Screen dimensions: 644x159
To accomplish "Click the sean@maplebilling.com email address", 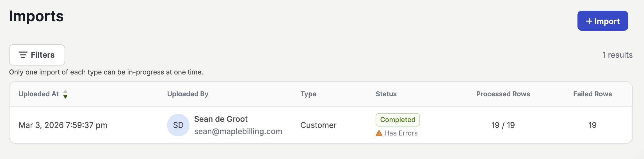I will [238, 131].
